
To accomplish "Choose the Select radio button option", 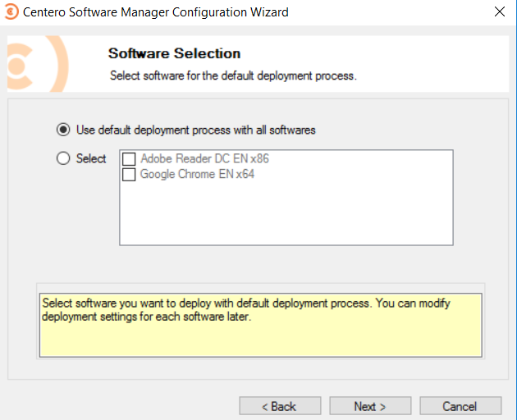I will (x=63, y=159).
